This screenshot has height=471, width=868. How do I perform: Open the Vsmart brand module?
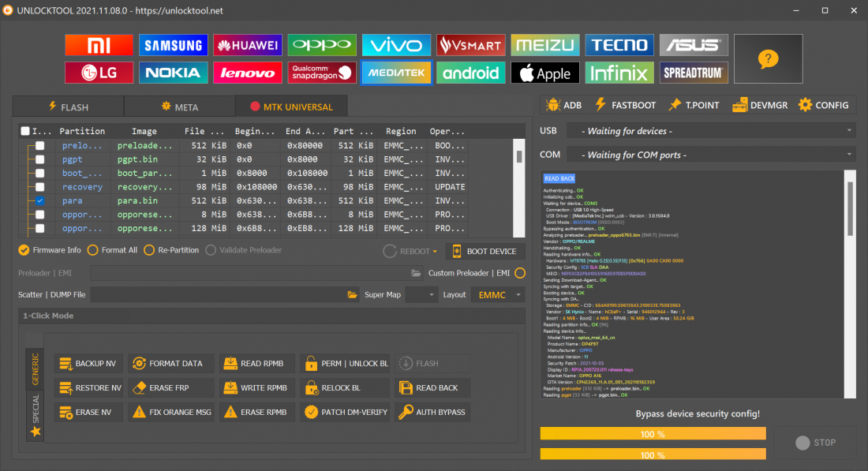[470, 45]
